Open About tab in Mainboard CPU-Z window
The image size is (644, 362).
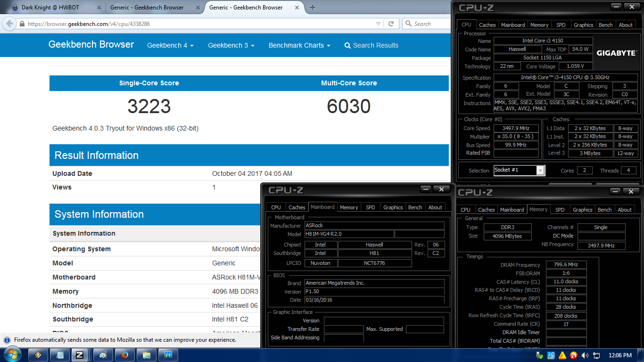[436, 207]
